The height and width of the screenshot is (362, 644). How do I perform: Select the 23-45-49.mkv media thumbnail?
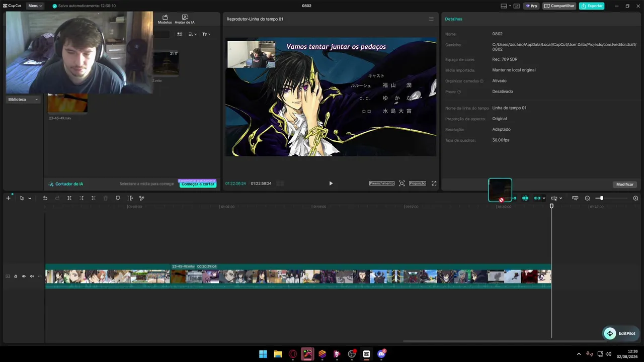pyautogui.click(x=67, y=103)
